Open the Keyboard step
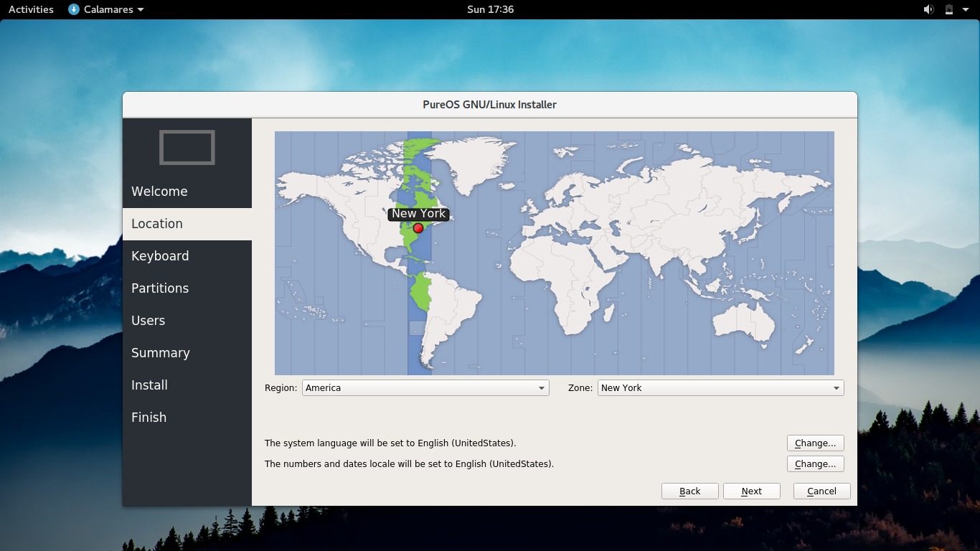Viewport: 980px width, 551px height. pos(160,255)
